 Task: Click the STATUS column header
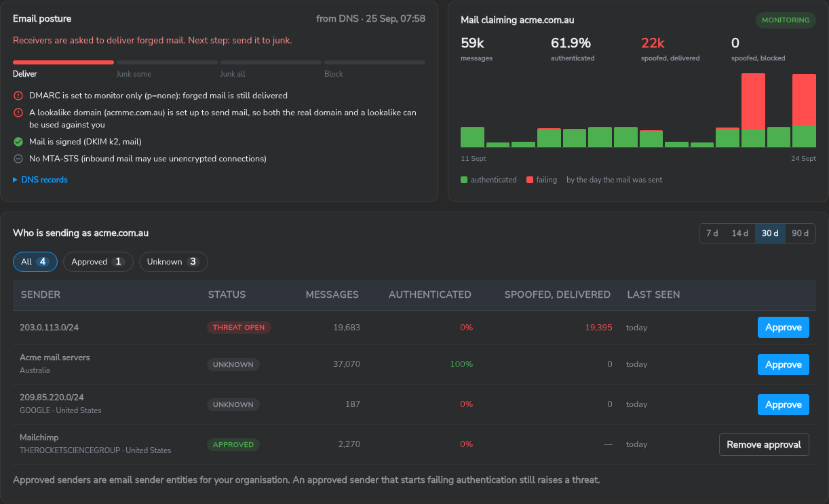click(227, 295)
